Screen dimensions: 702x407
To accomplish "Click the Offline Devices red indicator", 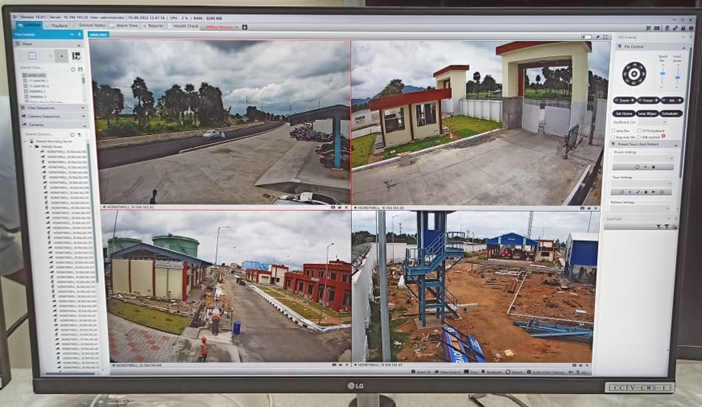I will (222, 27).
